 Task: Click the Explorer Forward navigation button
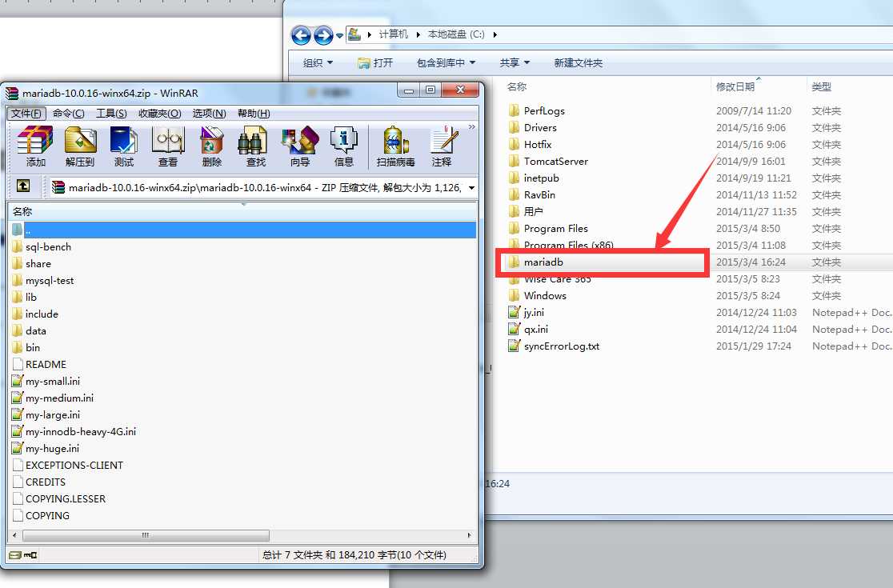coord(323,35)
